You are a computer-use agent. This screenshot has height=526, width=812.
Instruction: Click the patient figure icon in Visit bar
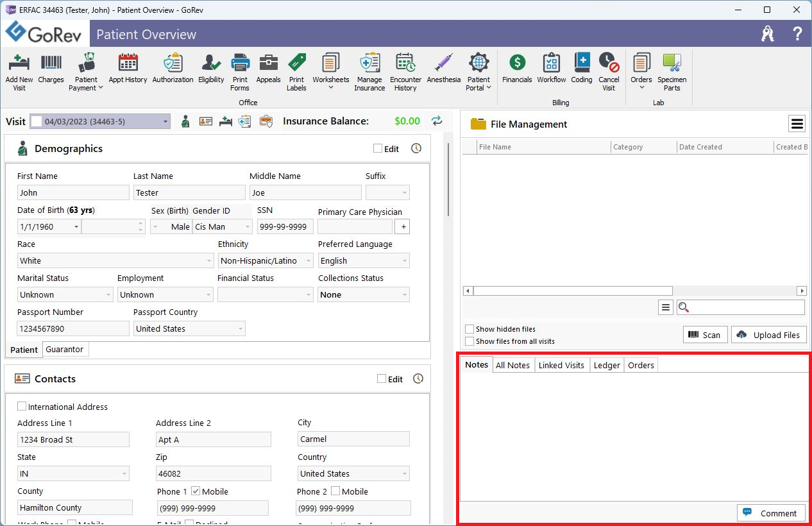185,121
